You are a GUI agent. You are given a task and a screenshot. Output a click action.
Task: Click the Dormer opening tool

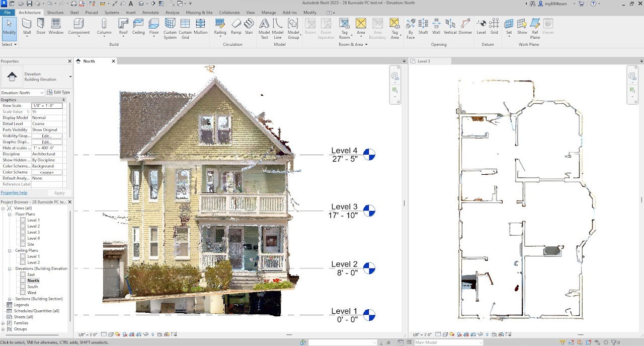pos(465,26)
